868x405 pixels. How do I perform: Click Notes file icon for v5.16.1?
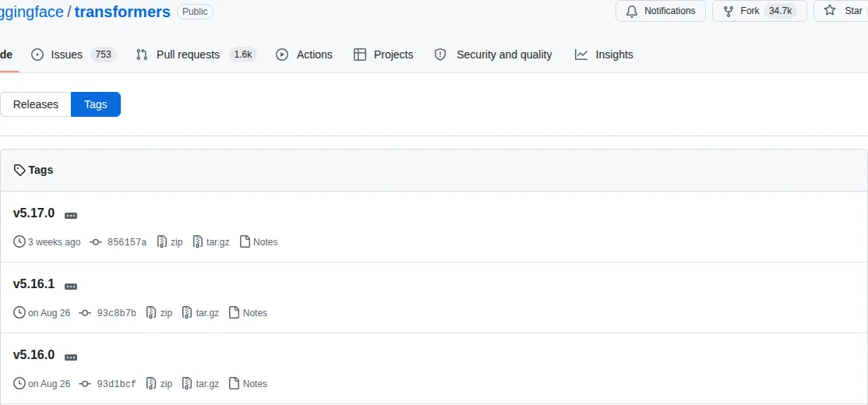coord(235,312)
